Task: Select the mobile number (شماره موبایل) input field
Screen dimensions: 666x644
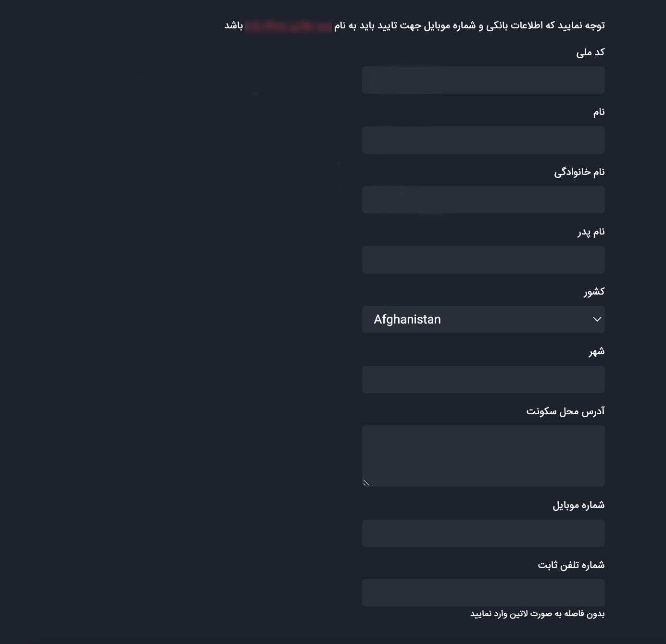Action: pyautogui.click(x=483, y=533)
